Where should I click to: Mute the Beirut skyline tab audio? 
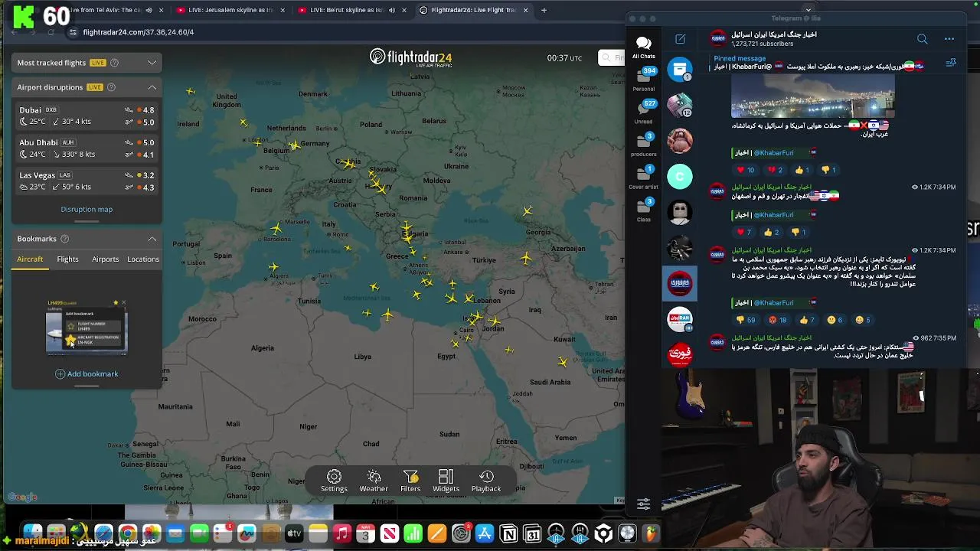coord(392,10)
